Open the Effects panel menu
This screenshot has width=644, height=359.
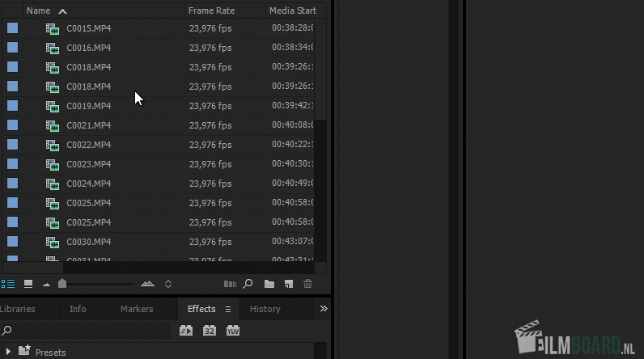click(228, 310)
